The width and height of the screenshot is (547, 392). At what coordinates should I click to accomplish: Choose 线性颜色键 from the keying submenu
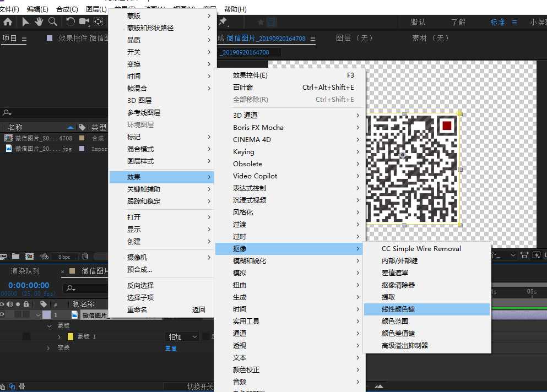tap(427, 309)
